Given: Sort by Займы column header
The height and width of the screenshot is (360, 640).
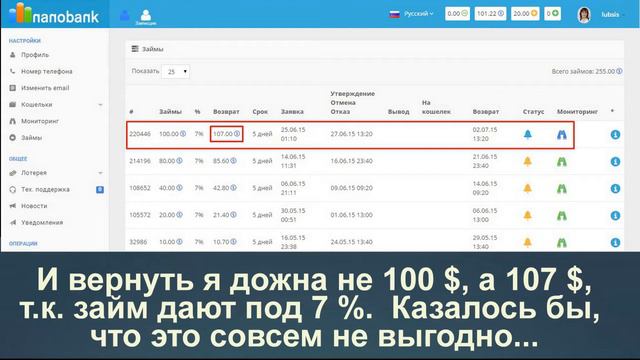Looking at the screenshot, I should pos(170,112).
